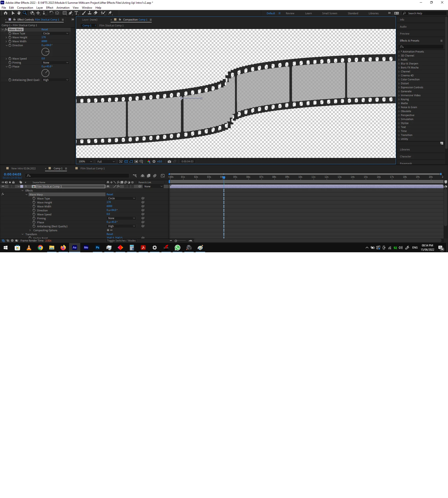This screenshot has width=448, height=498.
Task: Select the Rotation tool
Action: [51, 13]
